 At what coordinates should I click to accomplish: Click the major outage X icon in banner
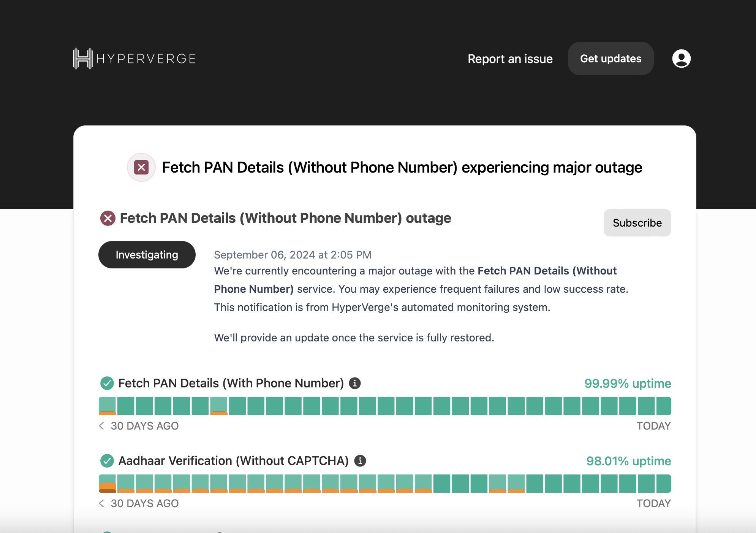click(141, 167)
